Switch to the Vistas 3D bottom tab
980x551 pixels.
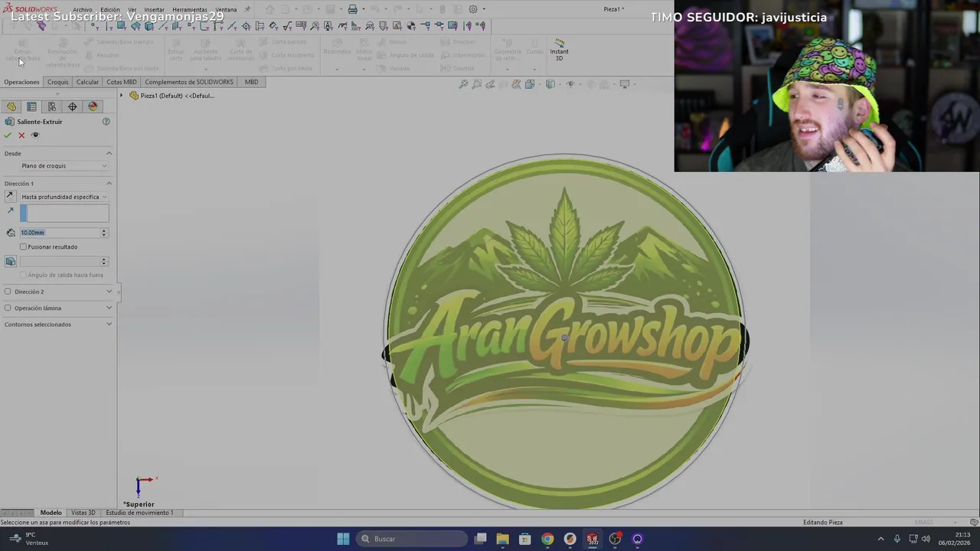pos(83,513)
